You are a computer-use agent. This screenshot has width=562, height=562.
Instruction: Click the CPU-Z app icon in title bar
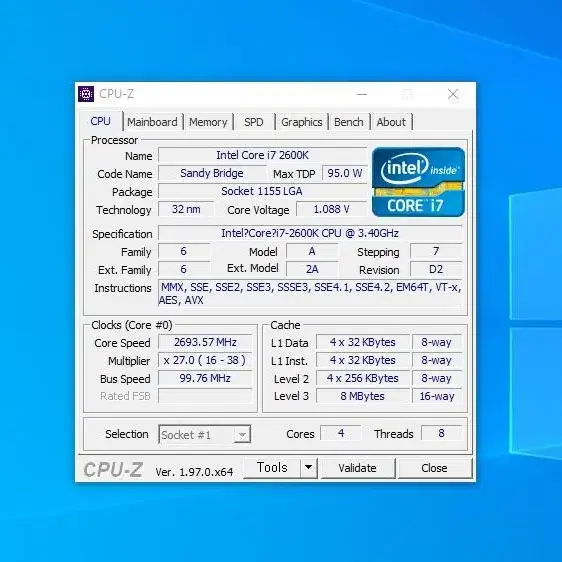[x=86, y=94]
